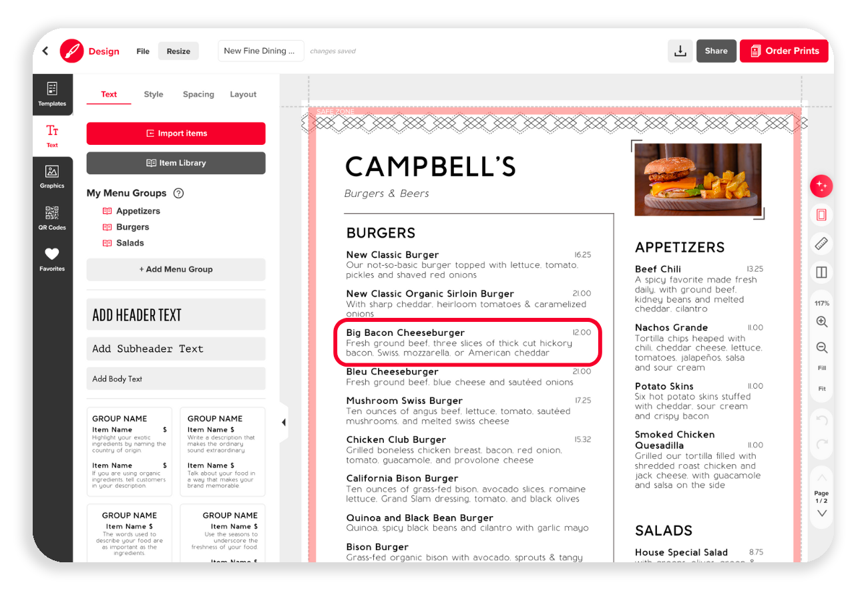Select the Text tab in panel
This screenshot has width=868, height=601.
pos(109,94)
